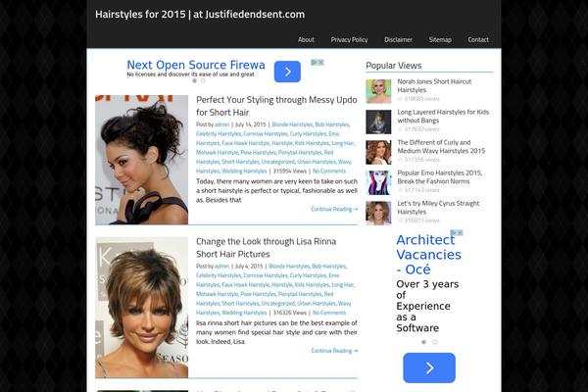Open the post Change the Look through Lisa Rinna
Viewport: 588px width, 392px height.
point(266,248)
